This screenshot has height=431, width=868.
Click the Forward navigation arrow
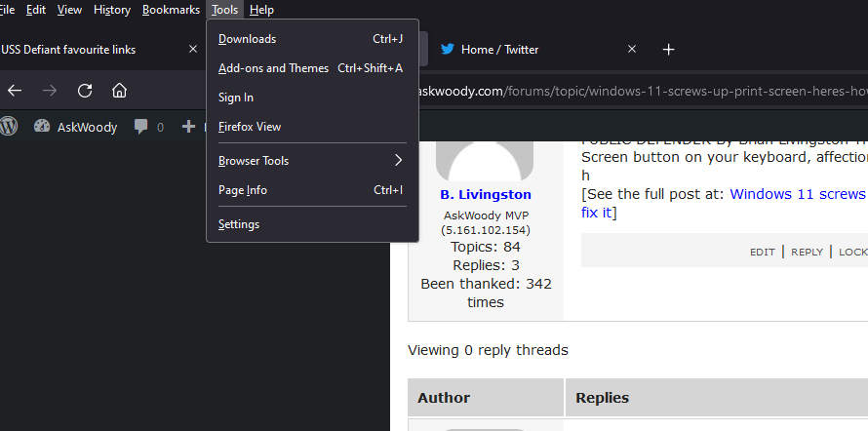click(50, 91)
